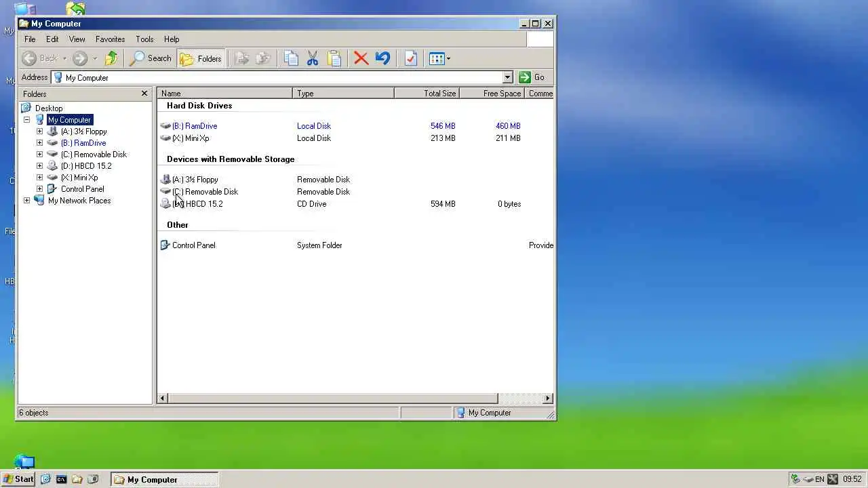Click the red Delete icon
868x488 pixels.
361,58
